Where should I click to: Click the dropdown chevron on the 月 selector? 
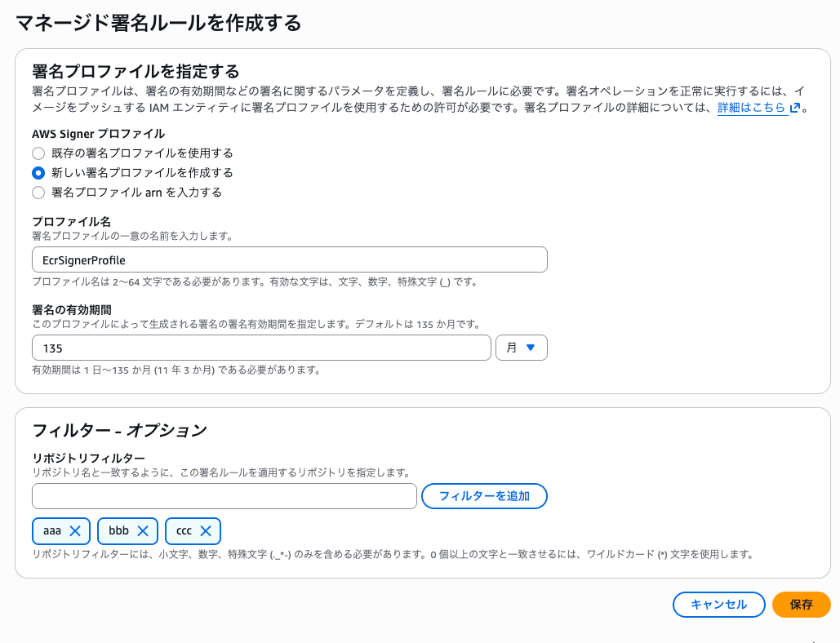pyautogui.click(x=531, y=347)
